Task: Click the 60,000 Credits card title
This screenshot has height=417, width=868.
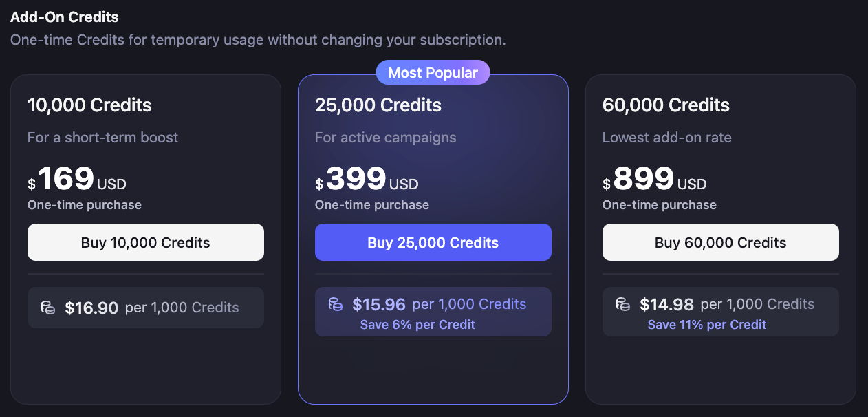Action: (666, 105)
